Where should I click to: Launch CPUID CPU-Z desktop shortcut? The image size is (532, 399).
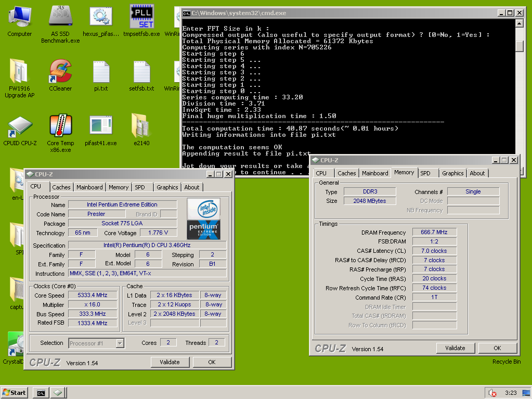click(x=20, y=130)
